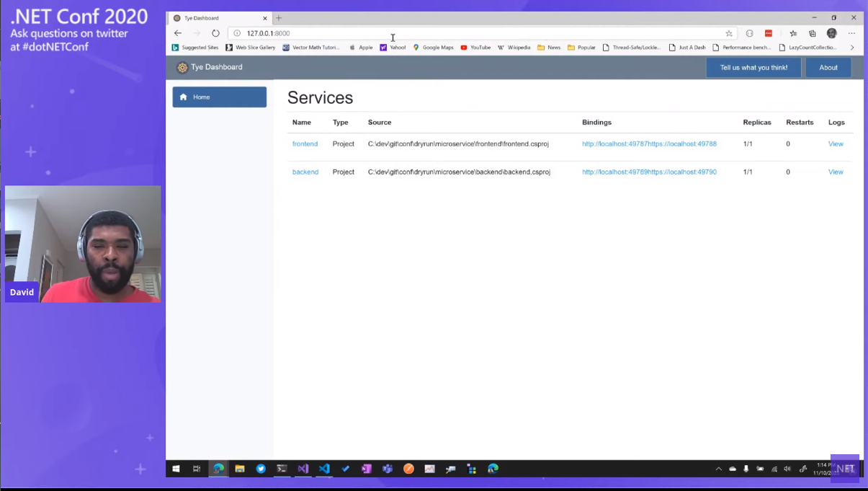Open Visual Studio Code from the taskbar
This screenshot has width=868, height=491.
pos(324,469)
